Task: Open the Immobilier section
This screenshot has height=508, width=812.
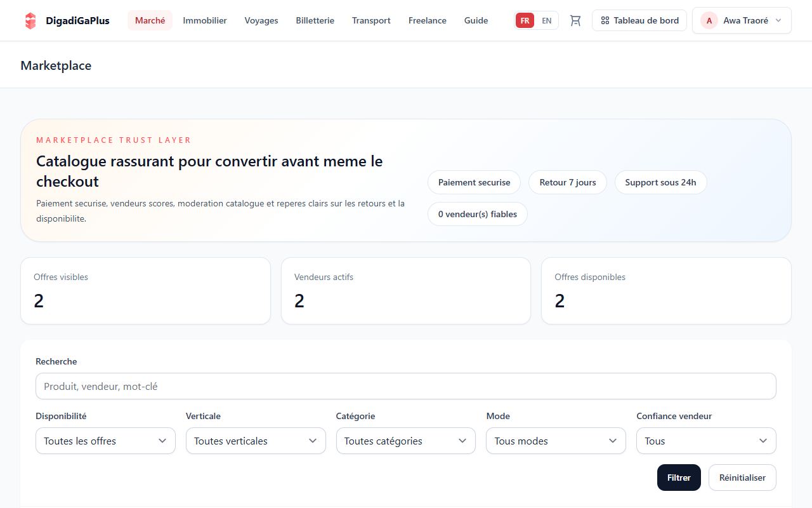Action: pos(205,20)
